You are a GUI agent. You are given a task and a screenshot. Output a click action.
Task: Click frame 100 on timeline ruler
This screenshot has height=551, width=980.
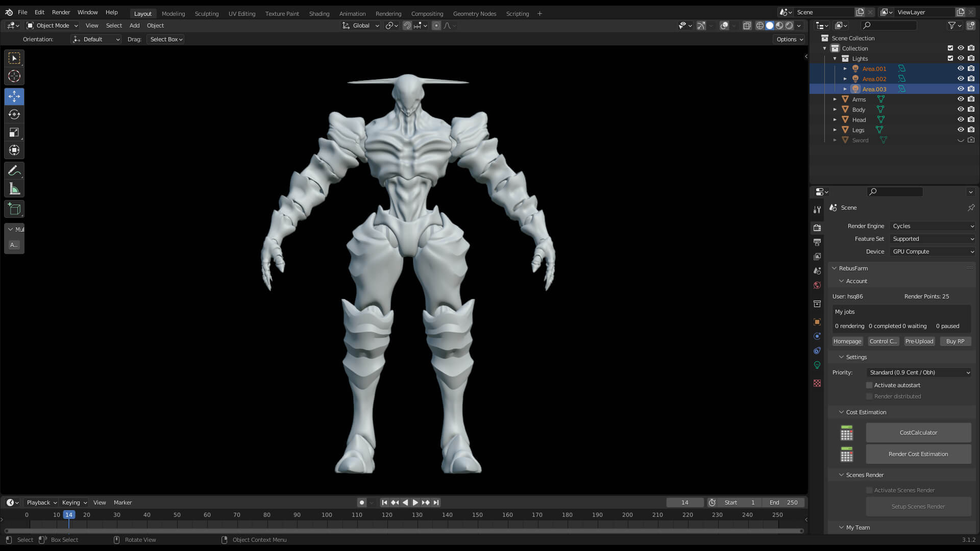pyautogui.click(x=327, y=515)
